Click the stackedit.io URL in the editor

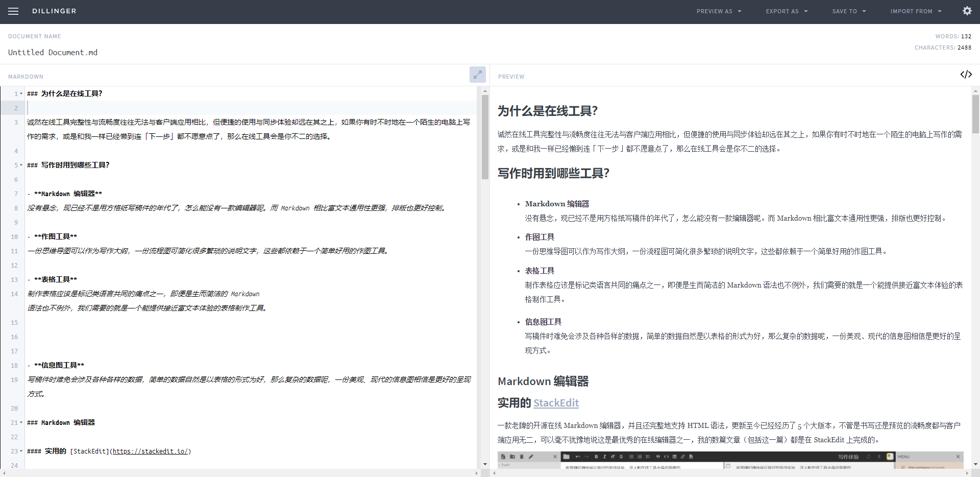(x=151, y=451)
